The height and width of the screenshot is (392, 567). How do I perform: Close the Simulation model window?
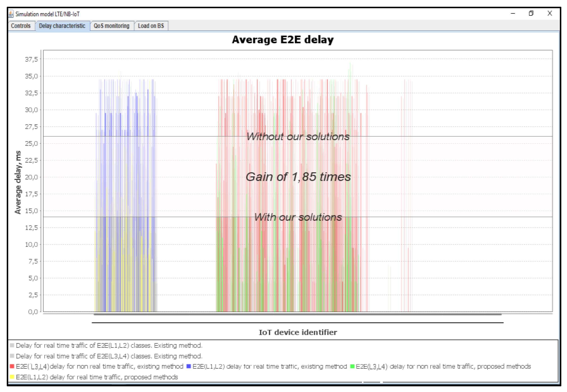(x=550, y=13)
